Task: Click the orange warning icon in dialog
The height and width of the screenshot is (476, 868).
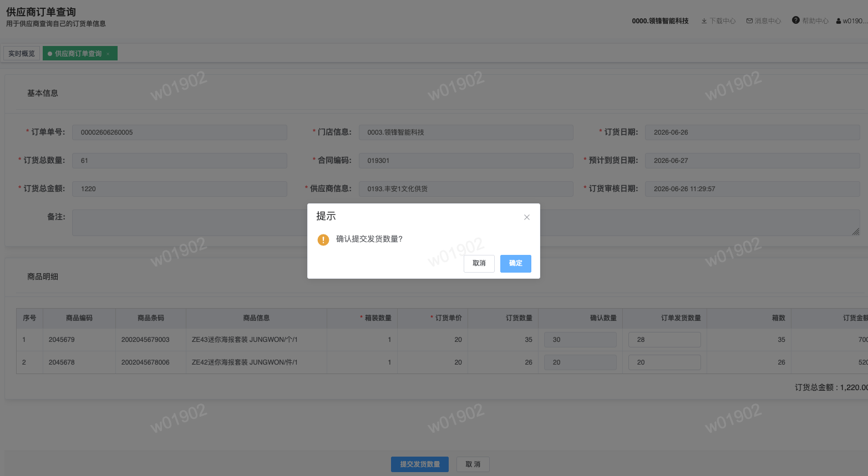Action: pos(323,239)
